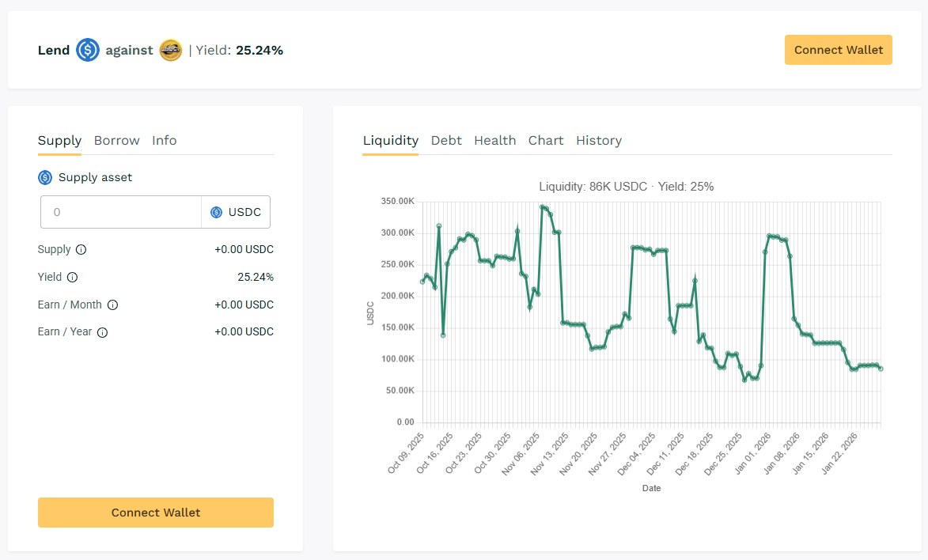Switch to the Borrow tab
Screen dimensions: 928x560
[x=116, y=141]
